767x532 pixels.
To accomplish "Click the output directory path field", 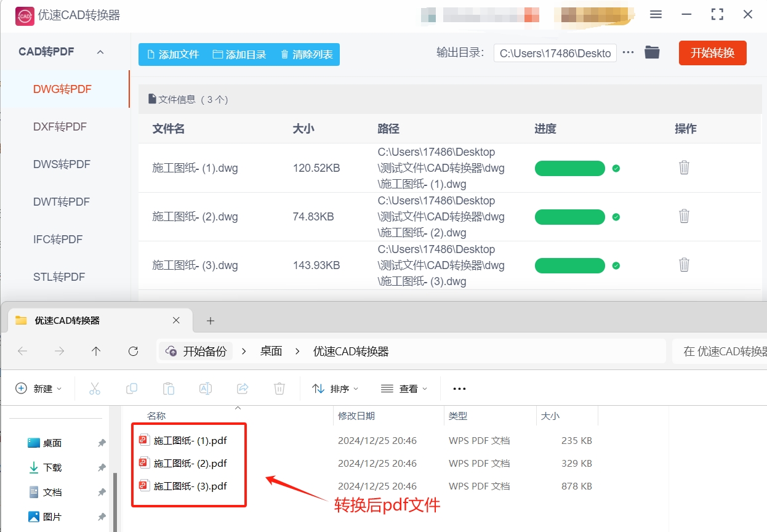I will point(554,53).
